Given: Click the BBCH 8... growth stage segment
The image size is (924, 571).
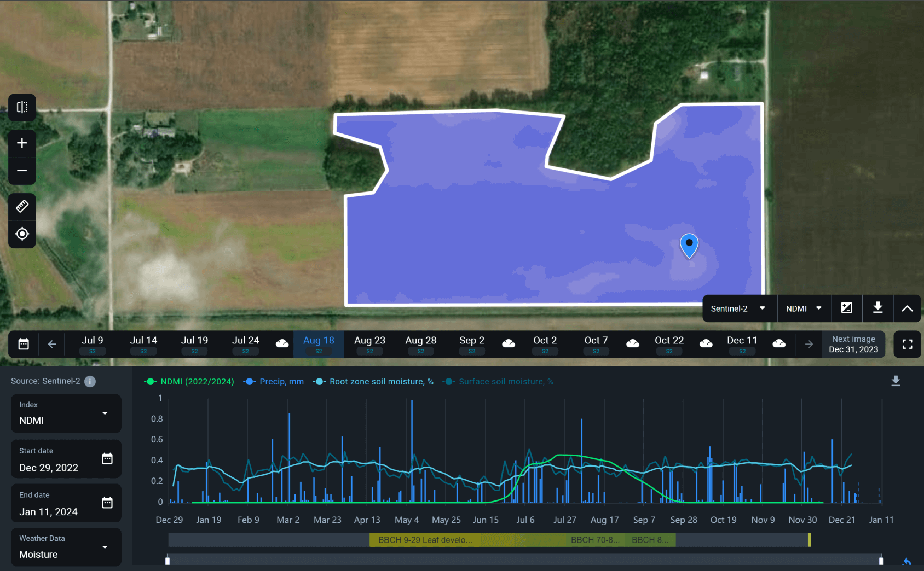Looking at the screenshot, I should coord(650,540).
